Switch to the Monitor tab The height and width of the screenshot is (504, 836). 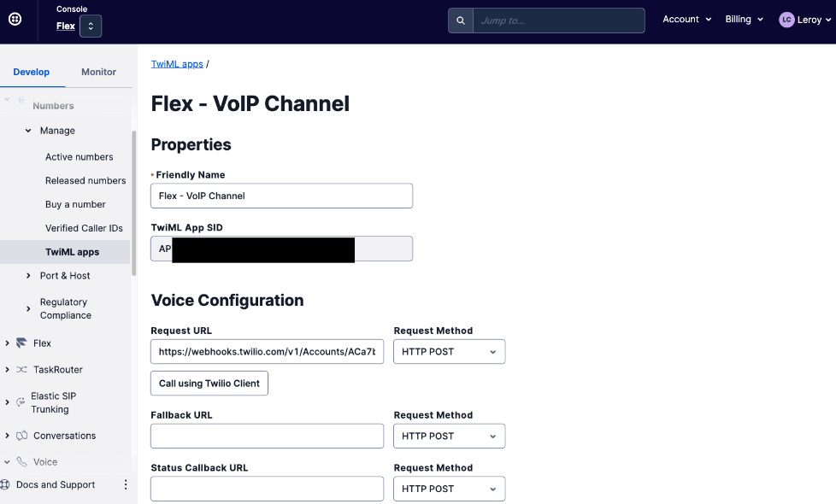98,72
